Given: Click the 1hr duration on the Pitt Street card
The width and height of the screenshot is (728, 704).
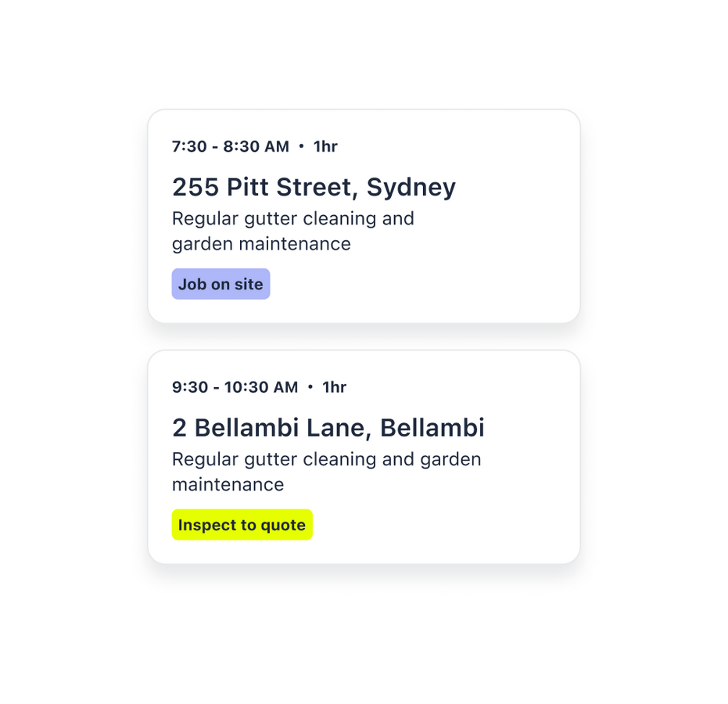Looking at the screenshot, I should (325, 146).
